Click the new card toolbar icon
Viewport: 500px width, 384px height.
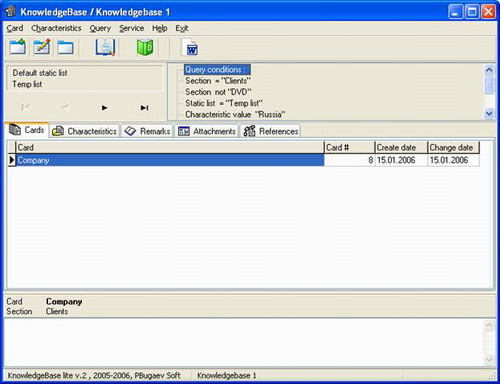[x=18, y=47]
